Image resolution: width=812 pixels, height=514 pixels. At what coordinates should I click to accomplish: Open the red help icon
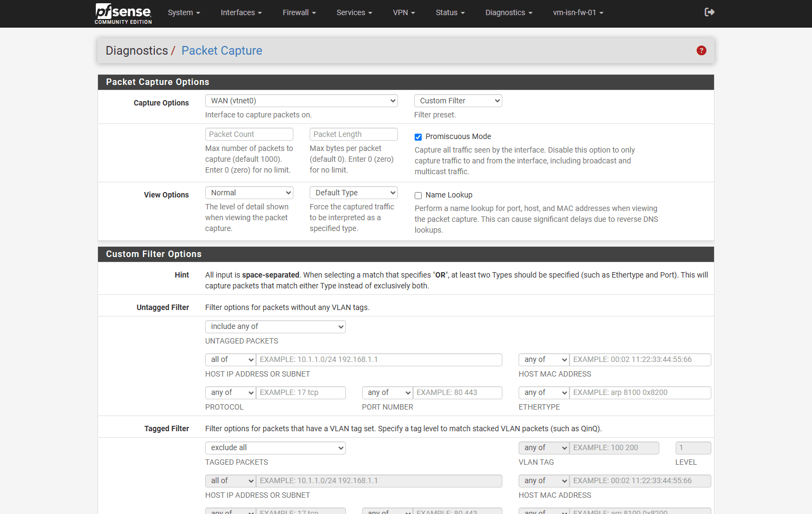(702, 50)
